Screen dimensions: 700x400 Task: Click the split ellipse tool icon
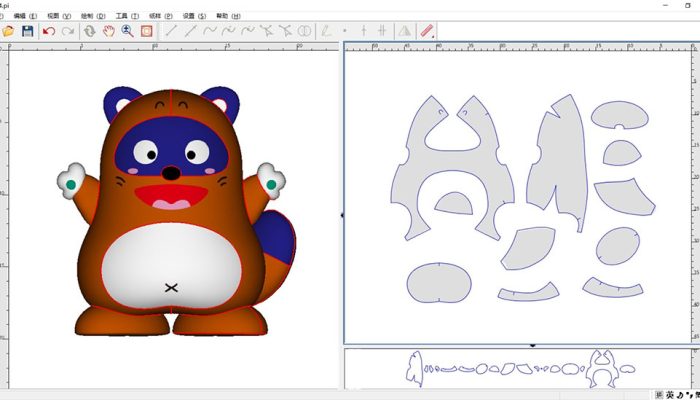(x=304, y=31)
